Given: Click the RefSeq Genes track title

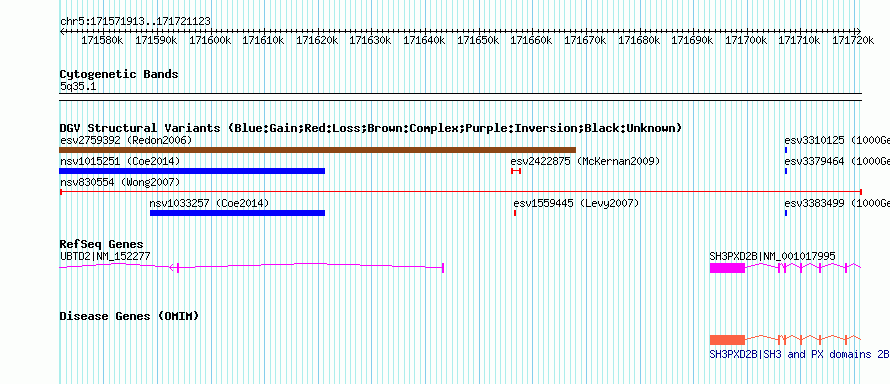Looking at the screenshot, I should [102, 244].
